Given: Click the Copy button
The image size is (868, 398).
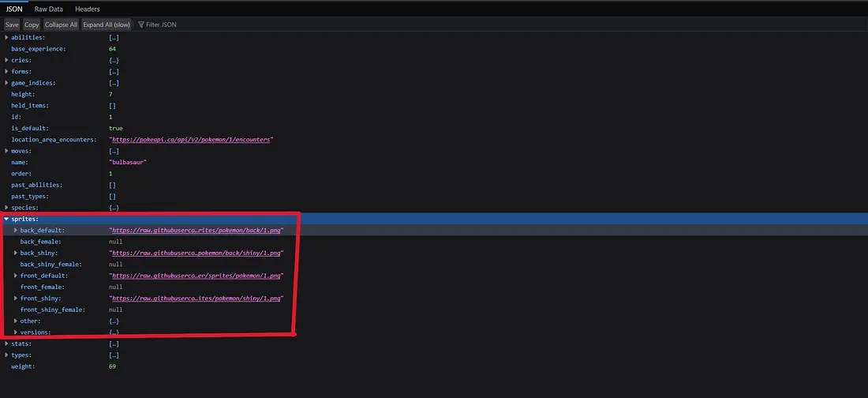Looking at the screenshot, I should tap(32, 24).
